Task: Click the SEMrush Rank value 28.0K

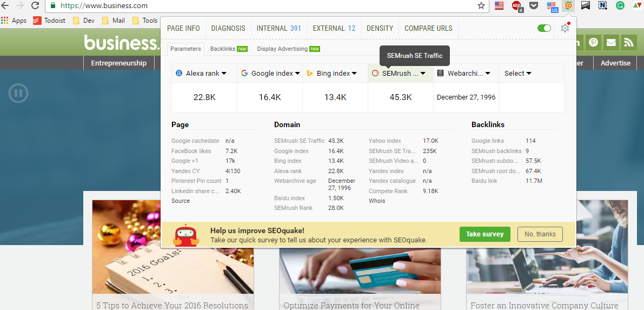Action: (336, 208)
